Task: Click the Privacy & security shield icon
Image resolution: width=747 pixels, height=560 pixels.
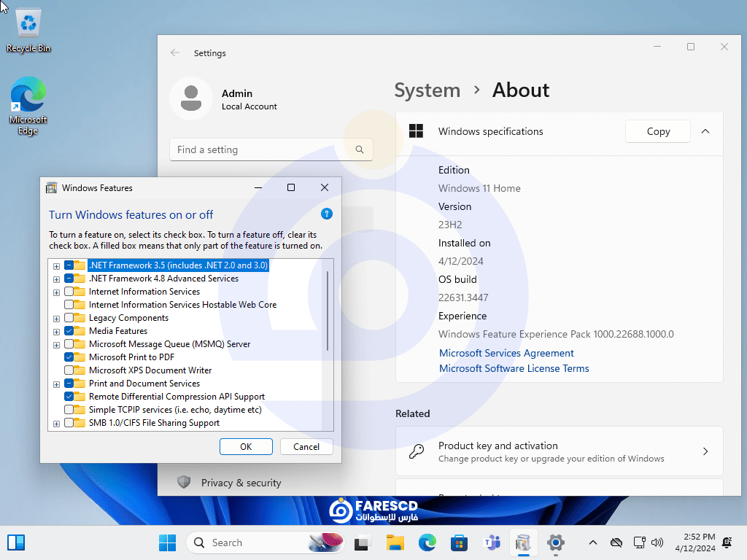Action: point(184,482)
